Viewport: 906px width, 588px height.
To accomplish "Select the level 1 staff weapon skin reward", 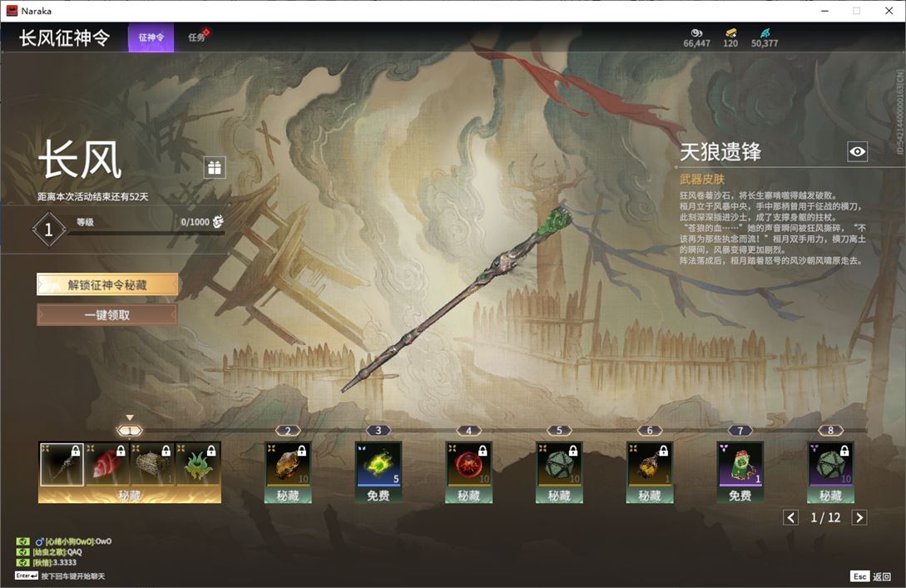I will click(x=62, y=464).
